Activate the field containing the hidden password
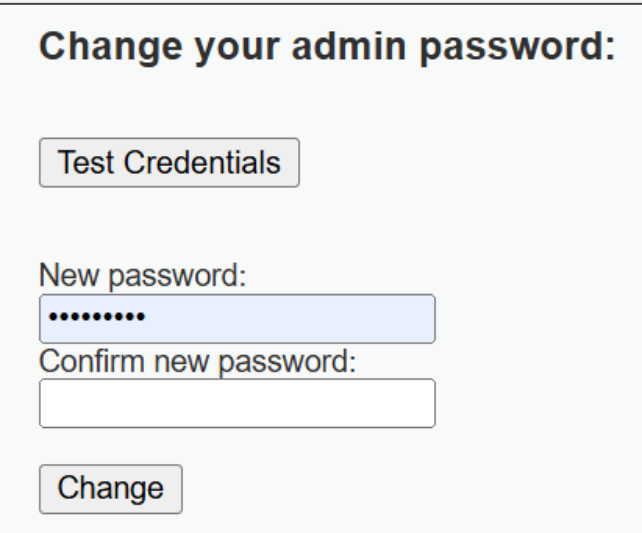The height and width of the screenshot is (533, 642). click(237, 319)
